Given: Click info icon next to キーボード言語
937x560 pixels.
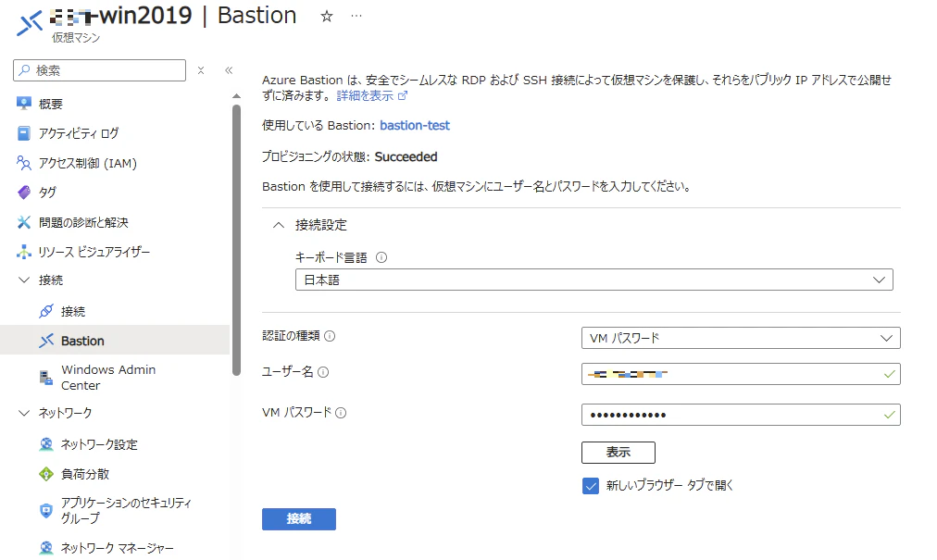Looking at the screenshot, I should pyautogui.click(x=381, y=257).
